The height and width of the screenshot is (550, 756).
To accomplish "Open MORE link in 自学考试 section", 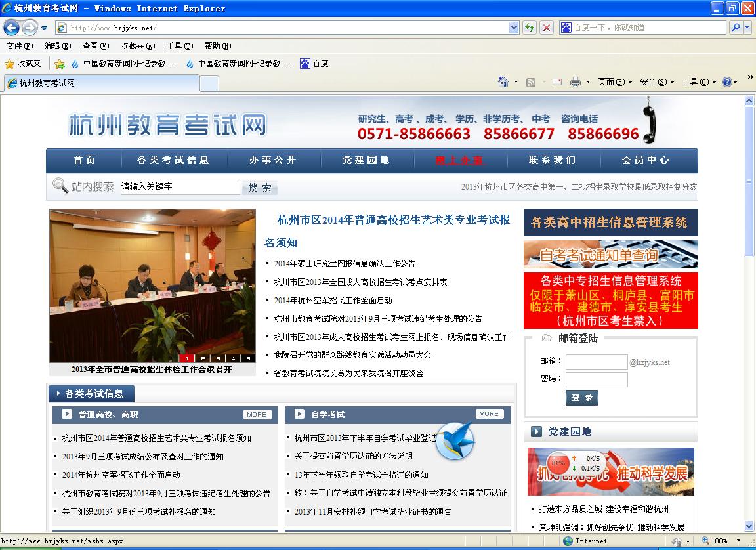I will [x=489, y=414].
